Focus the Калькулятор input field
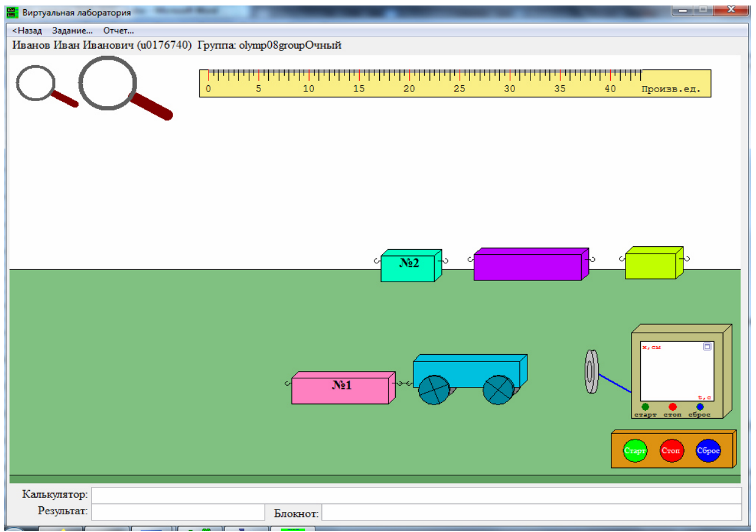 416,495
